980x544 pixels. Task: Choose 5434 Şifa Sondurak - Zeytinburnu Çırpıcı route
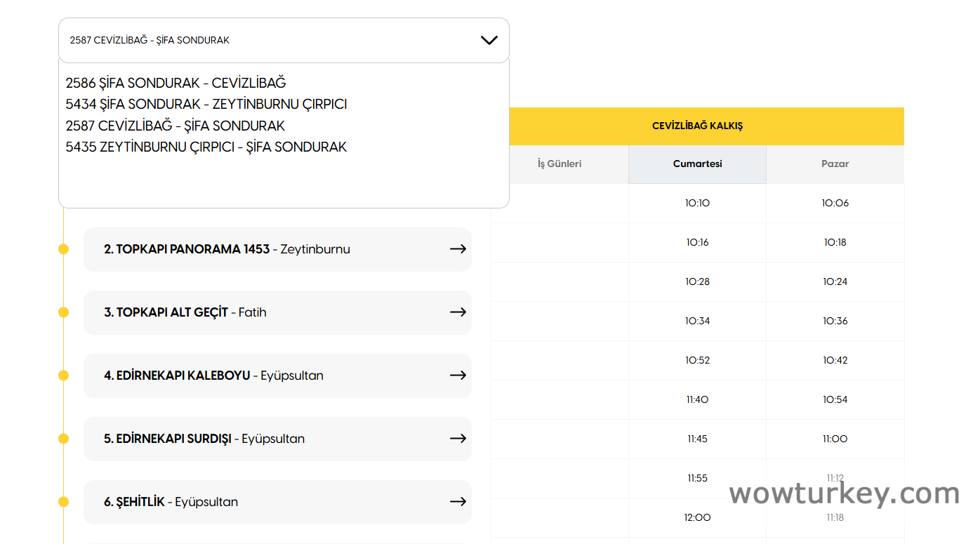tap(206, 105)
